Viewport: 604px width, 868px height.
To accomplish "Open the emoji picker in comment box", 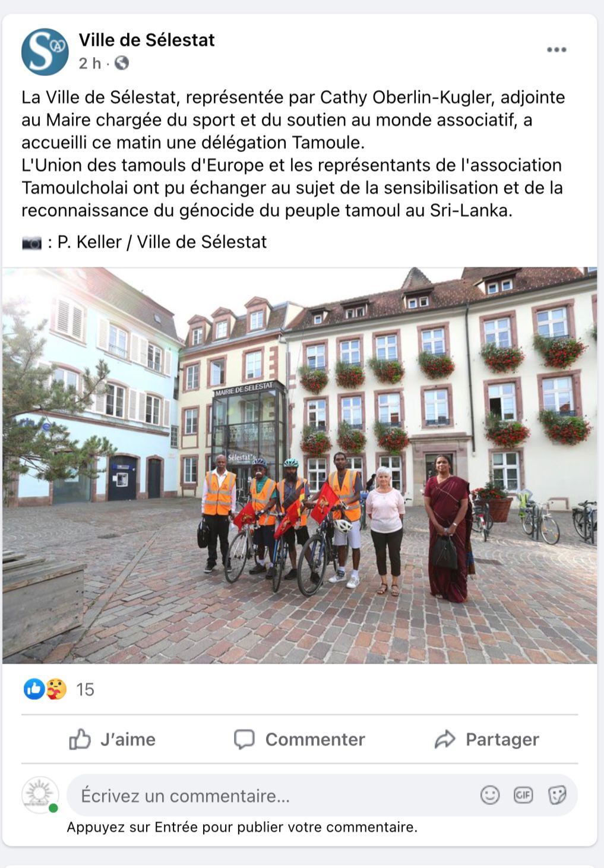I will (490, 795).
